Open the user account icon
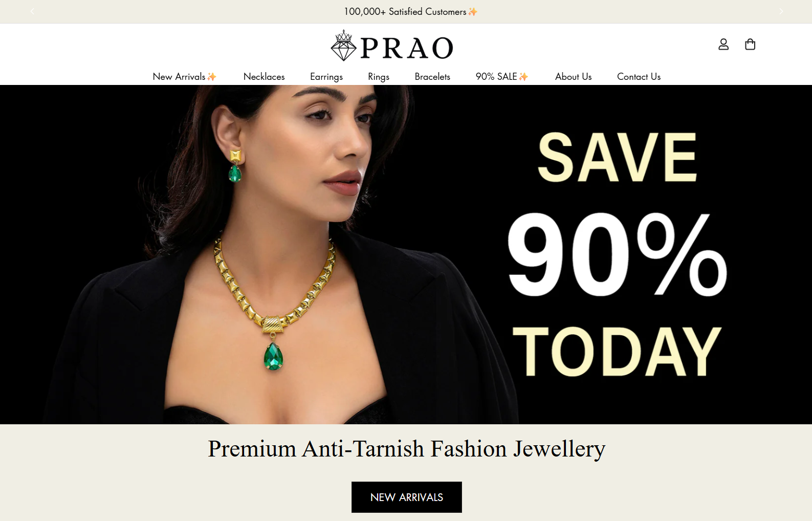Image resolution: width=812 pixels, height=521 pixels. click(x=723, y=45)
